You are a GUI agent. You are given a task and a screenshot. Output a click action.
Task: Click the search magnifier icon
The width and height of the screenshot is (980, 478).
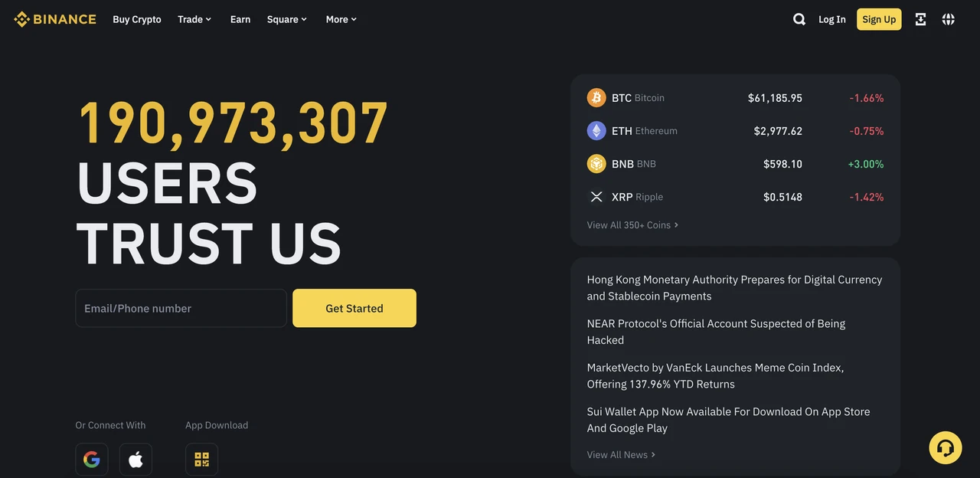pos(799,19)
